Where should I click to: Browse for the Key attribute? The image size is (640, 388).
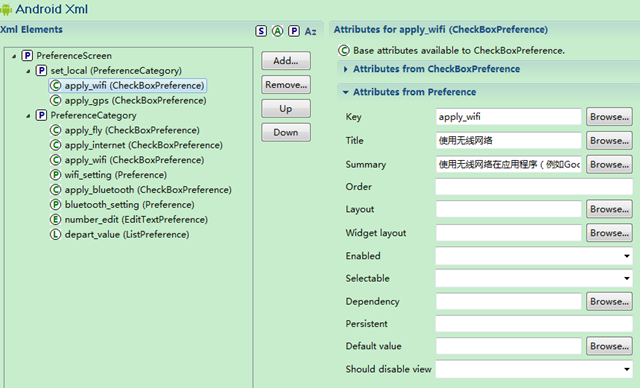point(609,117)
